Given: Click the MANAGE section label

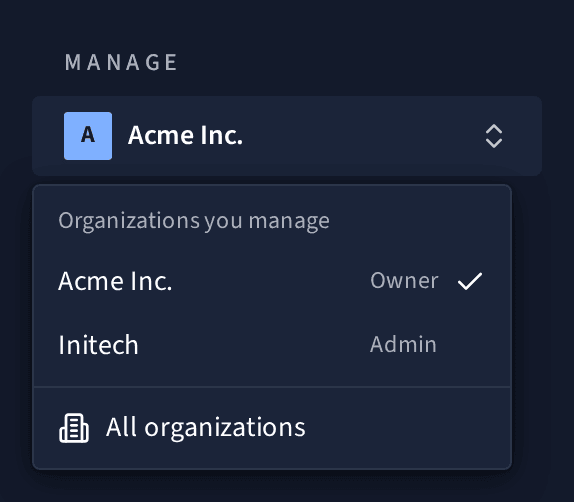Looking at the screenshot, I should pyautogui.click(x=121, y=62).
